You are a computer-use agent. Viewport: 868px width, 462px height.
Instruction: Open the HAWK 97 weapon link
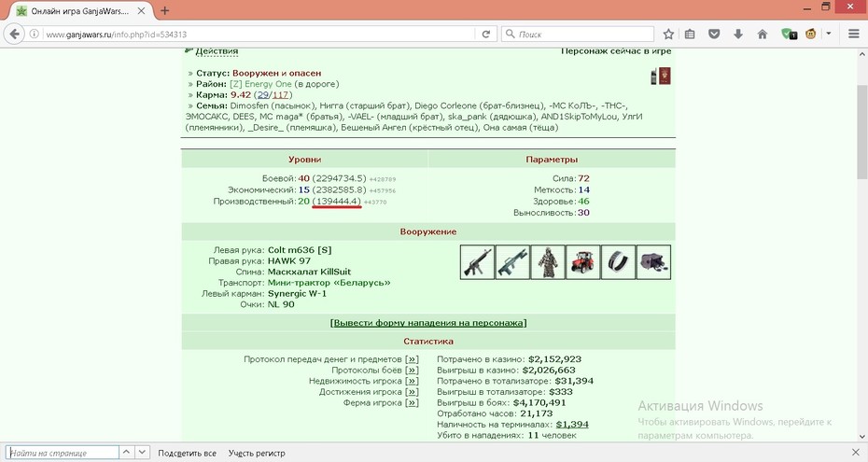(289, 261)
